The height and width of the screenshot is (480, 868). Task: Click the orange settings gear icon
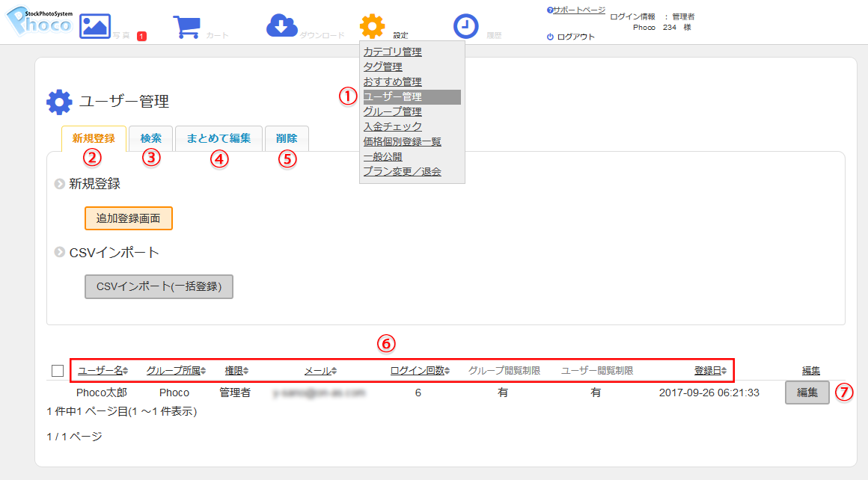(x=372, y=26)
